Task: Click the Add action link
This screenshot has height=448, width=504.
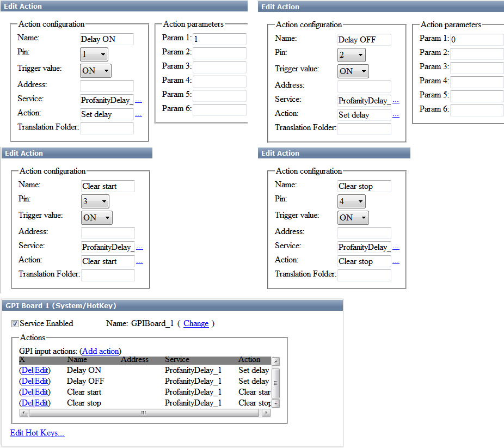Action: 101,351
